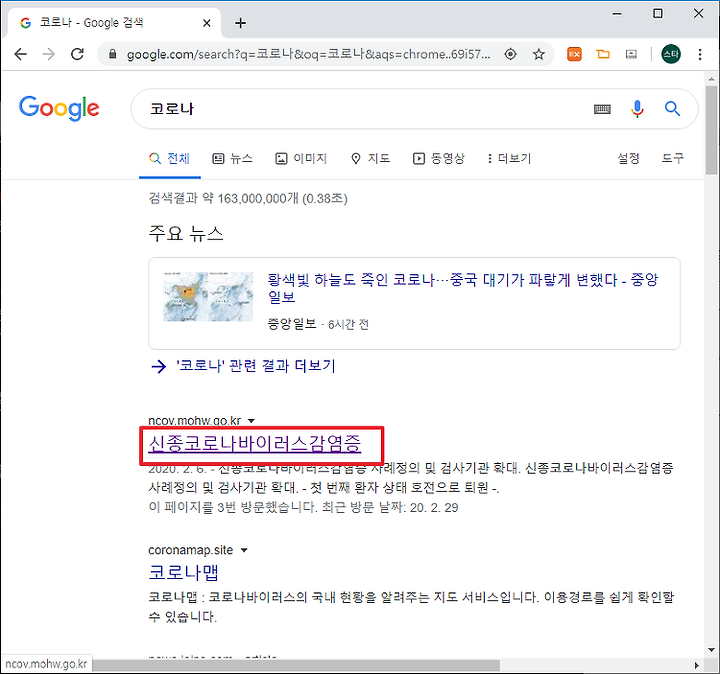This screenshot has width=720, height=674.
Task: Start voice search with microphone icon
Action: pos(637,109)
